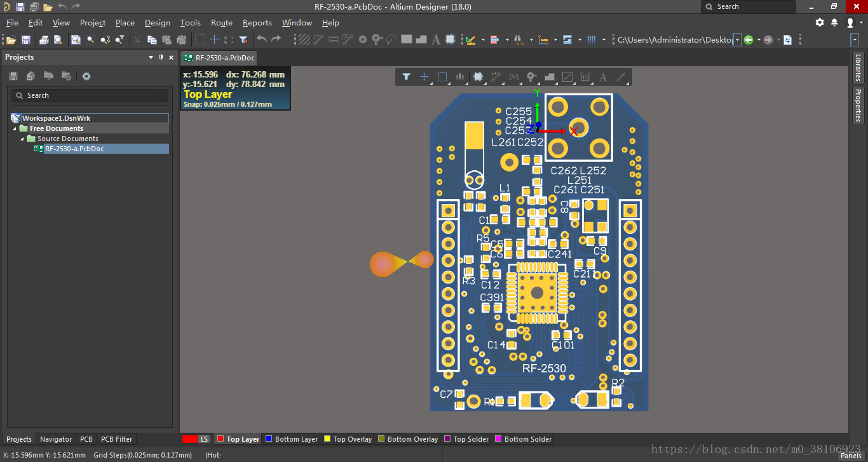The height and width of the screenshot is (462, 868).
Task: Expand the Align tool dropdown arrow
Action: (507, 40)
